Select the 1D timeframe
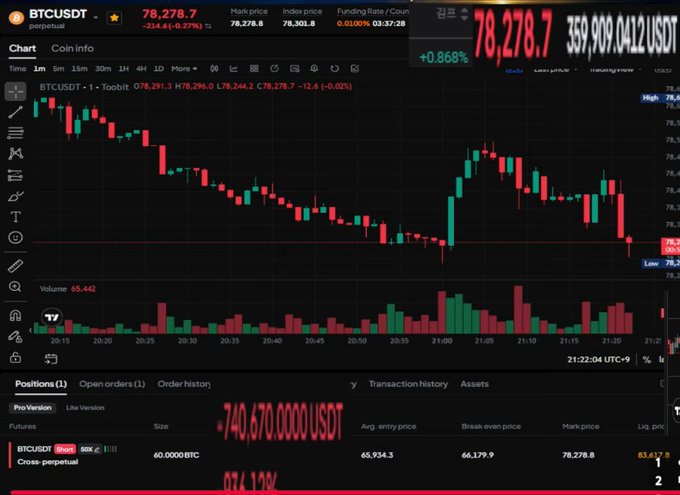 [x=159, y=69]
